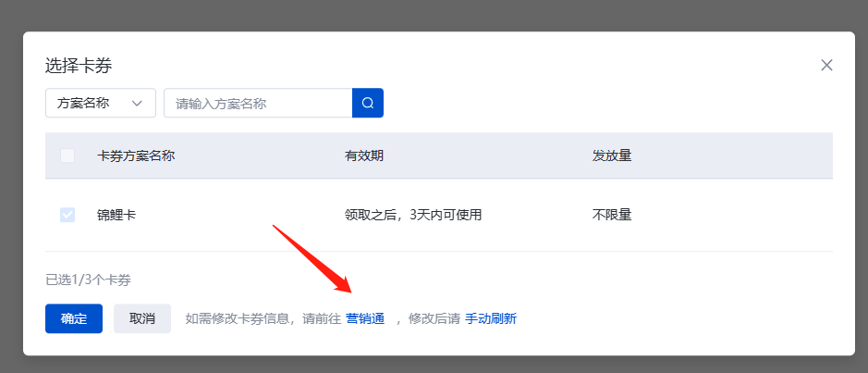Close the 选择卡券 dialog with X
Image resolution: width=868 pixels, height=373 pixels.
(826, 66)
